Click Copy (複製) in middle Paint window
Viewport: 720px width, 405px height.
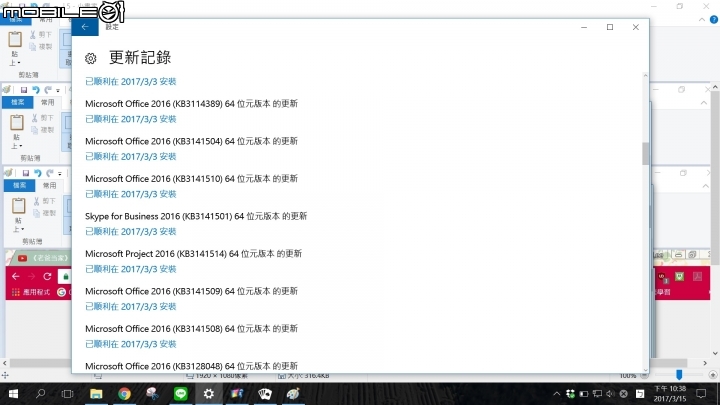point(42,130)
